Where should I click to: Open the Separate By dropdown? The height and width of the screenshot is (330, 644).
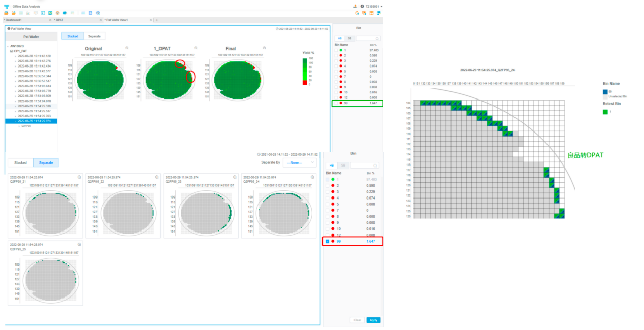tap(299, 162)
